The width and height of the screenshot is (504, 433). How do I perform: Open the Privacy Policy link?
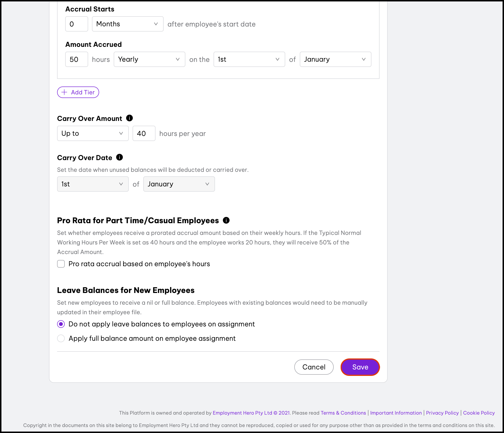(442, 413)
